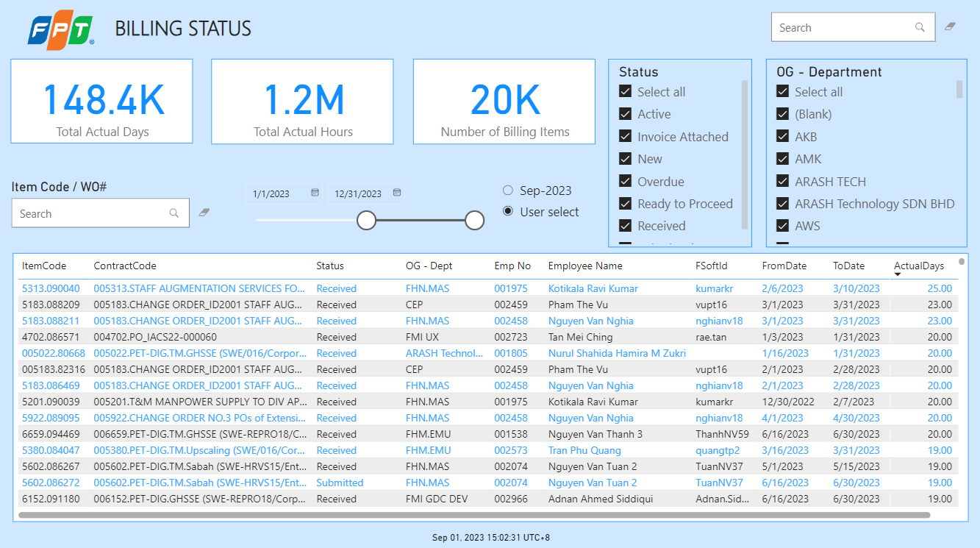
Task: Click the eraser icon beside top-right search
Action: pyautogui.click(x=950, y=26)
